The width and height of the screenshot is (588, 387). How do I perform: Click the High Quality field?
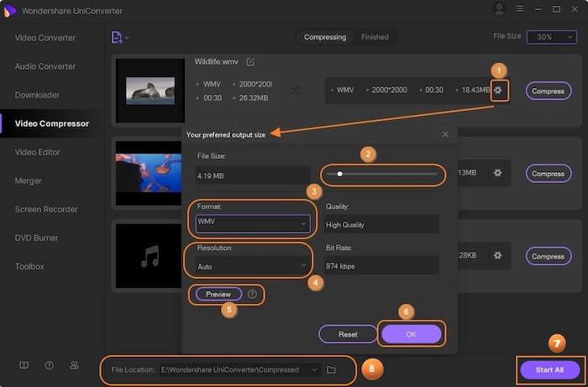381,224
